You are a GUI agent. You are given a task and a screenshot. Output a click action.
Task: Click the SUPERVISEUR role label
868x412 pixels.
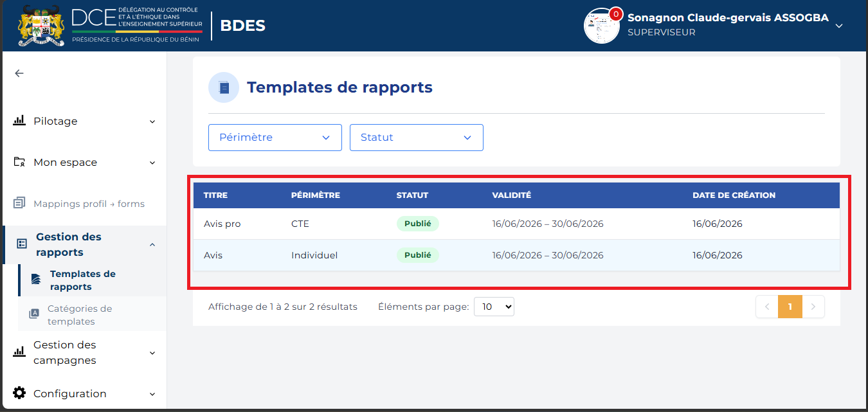(x=662, y=32)
